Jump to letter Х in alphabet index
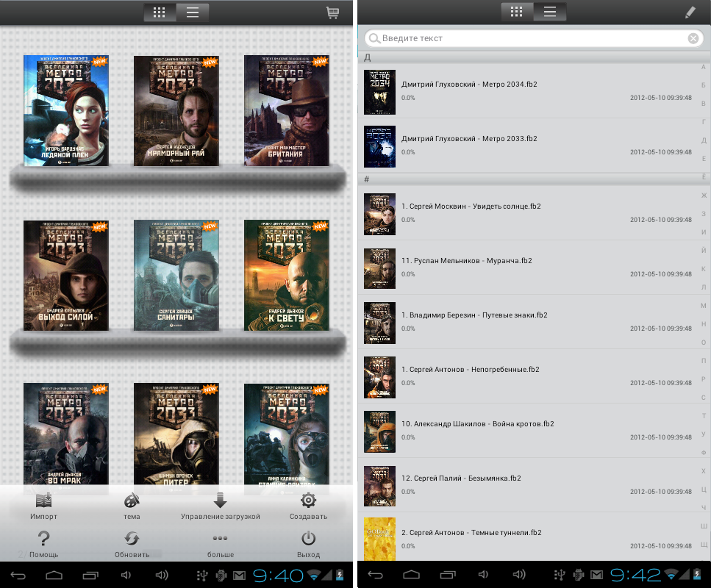Screen dimensions: 711x588 click(704, 471)
